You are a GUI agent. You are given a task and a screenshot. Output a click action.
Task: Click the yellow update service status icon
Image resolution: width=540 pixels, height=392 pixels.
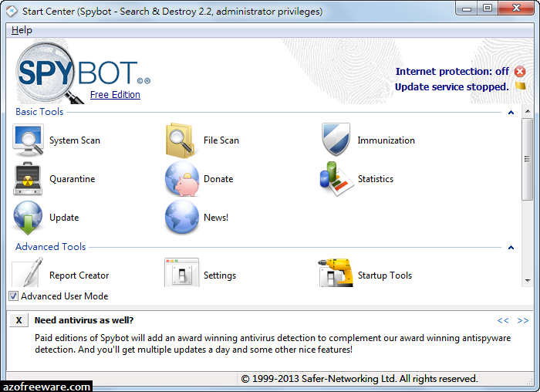point(521,86)
